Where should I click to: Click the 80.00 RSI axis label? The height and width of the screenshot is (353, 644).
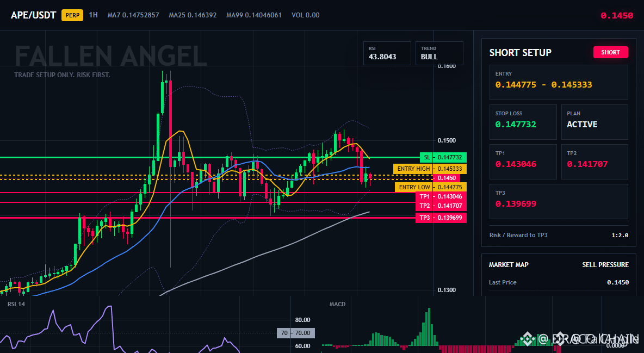(303, 320)
